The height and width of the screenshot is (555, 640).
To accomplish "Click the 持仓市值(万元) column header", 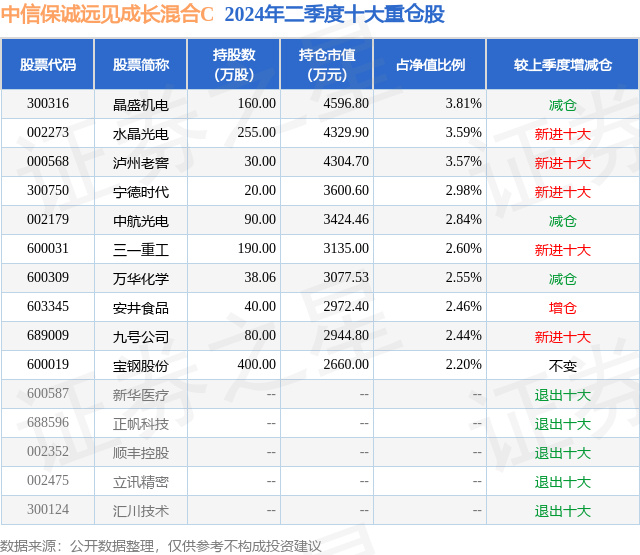I will tap(327, 64).
